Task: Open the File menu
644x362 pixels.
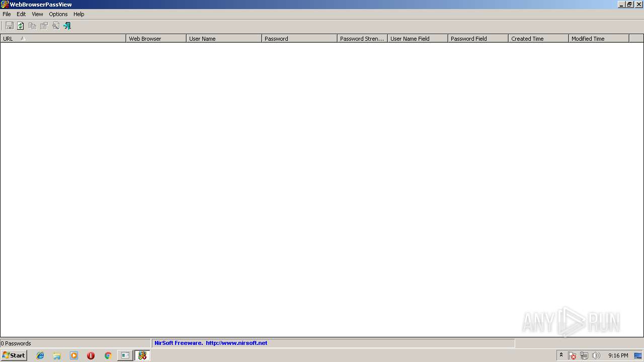Action: [7, 14]
